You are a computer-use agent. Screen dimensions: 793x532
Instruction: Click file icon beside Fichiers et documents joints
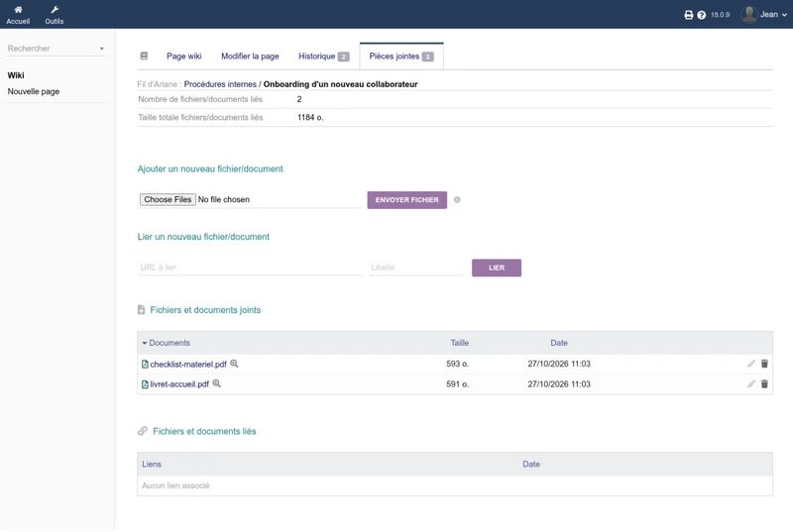[x=141, y=310]
